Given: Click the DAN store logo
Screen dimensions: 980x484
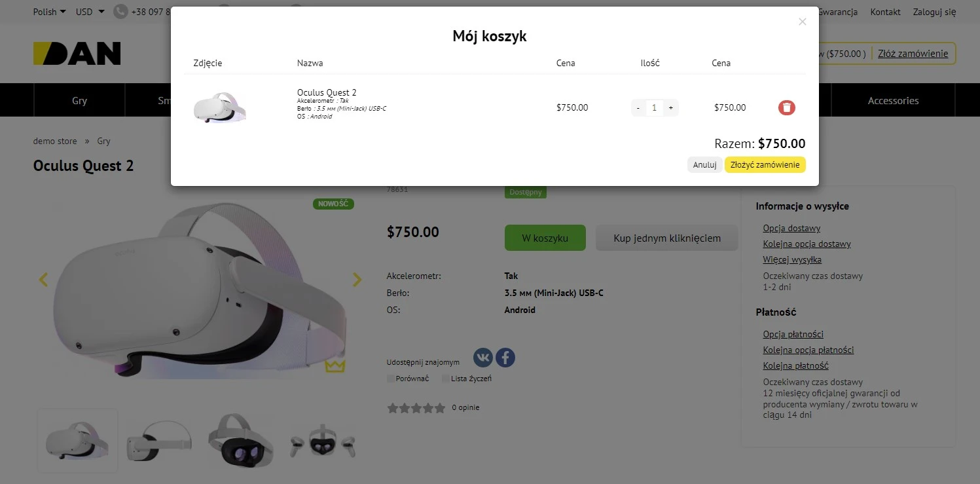Looking at the screenshot, I should (x=77, y=54).
